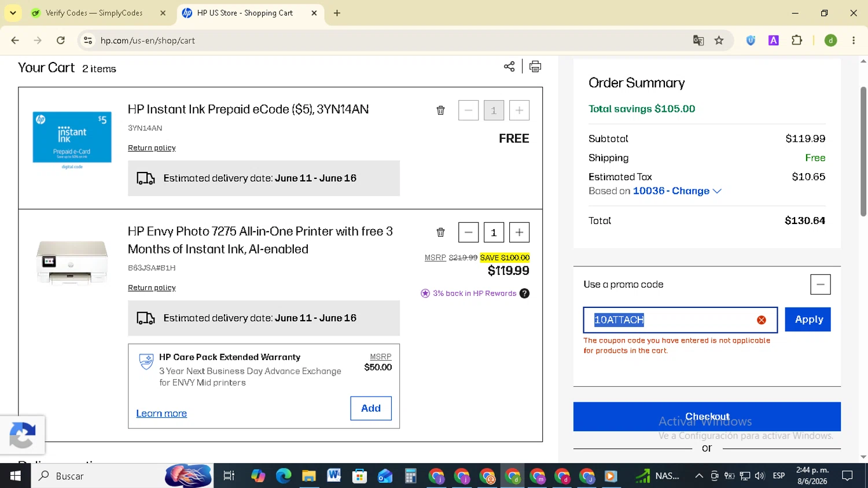Close the HP Shopping Cart tab
868x488 pixels.
click(314, 13)
